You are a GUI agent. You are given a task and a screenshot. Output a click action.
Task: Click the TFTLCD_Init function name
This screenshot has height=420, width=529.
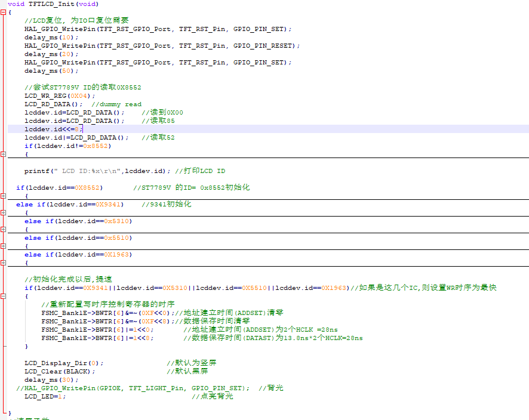tap(59, 4)
